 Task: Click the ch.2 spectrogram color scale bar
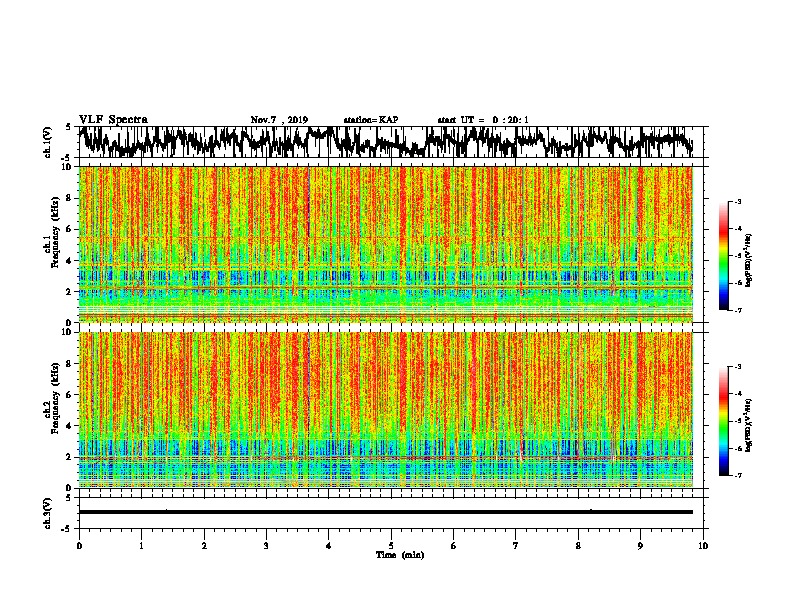point(723,421)
